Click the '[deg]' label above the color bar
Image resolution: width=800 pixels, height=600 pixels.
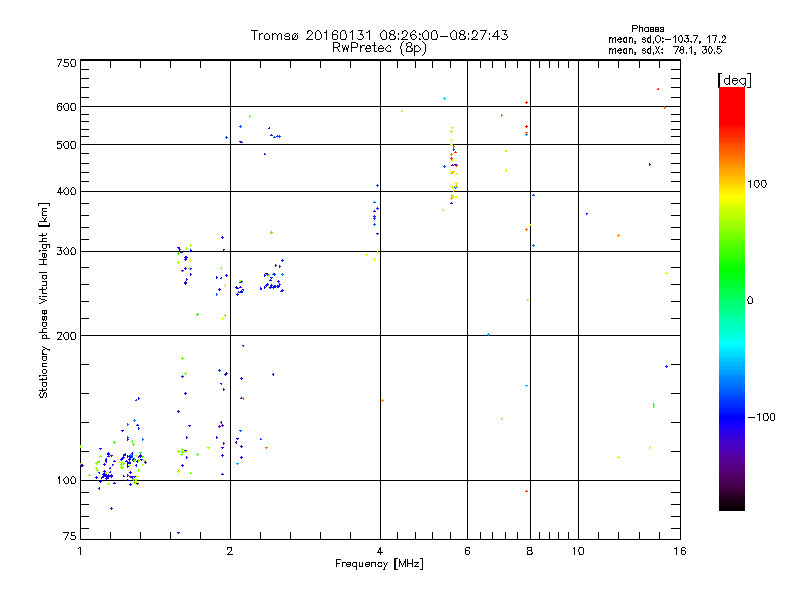[734, 80]
